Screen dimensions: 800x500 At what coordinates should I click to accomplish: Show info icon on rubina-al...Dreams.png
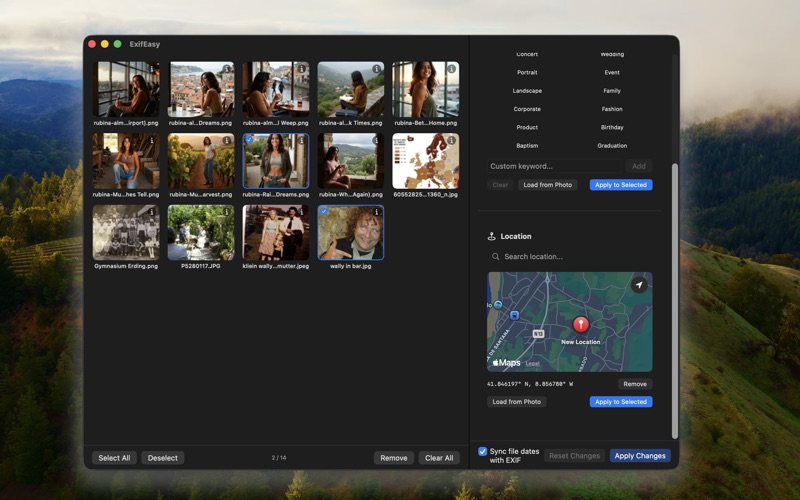click(227, 68)
